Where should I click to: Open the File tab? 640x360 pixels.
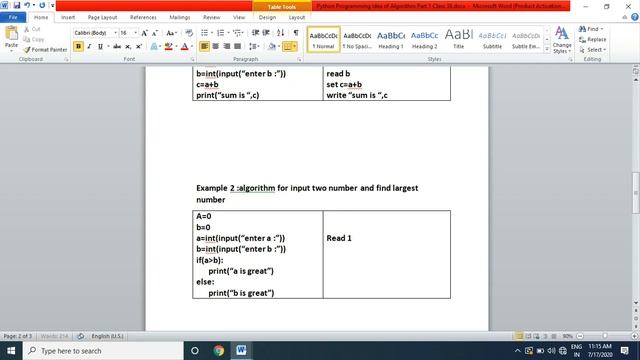pyautogui.click(x=13, y=17)
